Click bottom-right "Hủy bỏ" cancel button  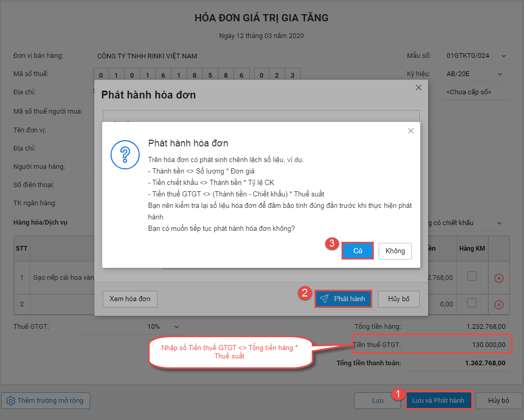pos(498,400)
